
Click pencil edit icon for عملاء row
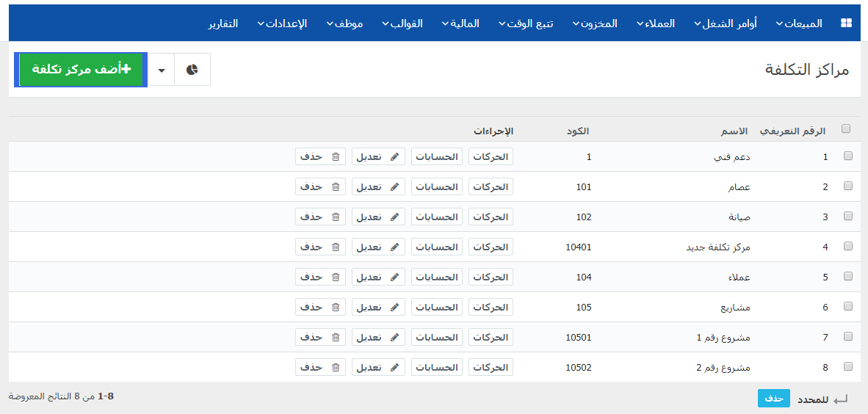394,277
